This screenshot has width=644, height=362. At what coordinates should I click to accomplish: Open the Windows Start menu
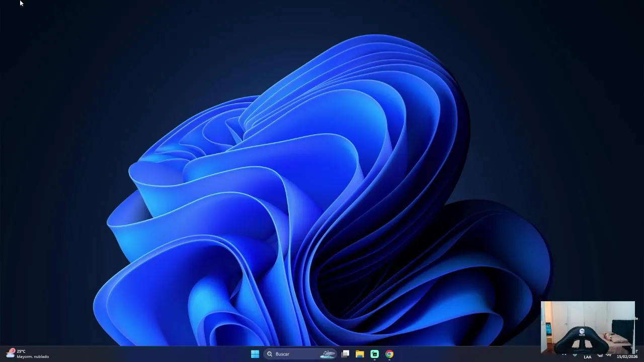click(x=255, y=354)
